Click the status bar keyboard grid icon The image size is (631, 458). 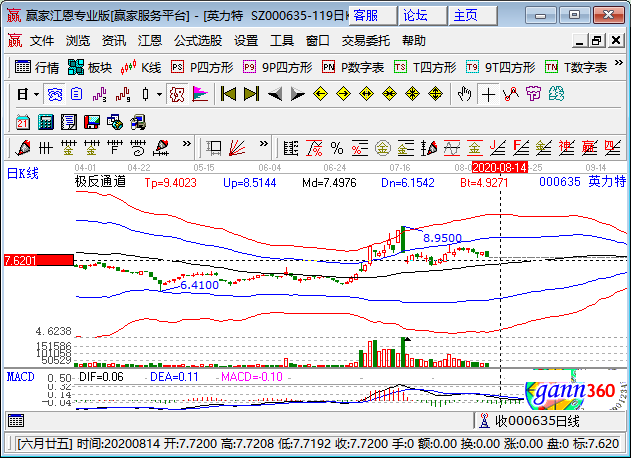tap(16, 421)
